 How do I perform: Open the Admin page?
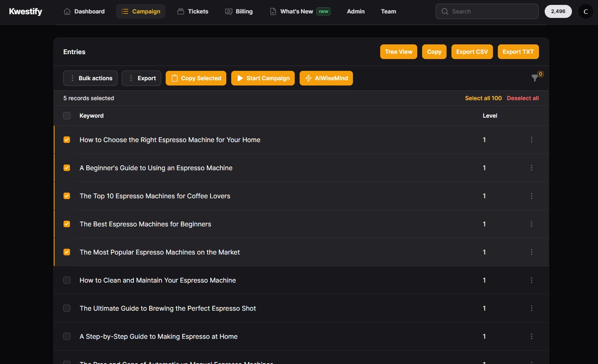(x=356, y=11)
